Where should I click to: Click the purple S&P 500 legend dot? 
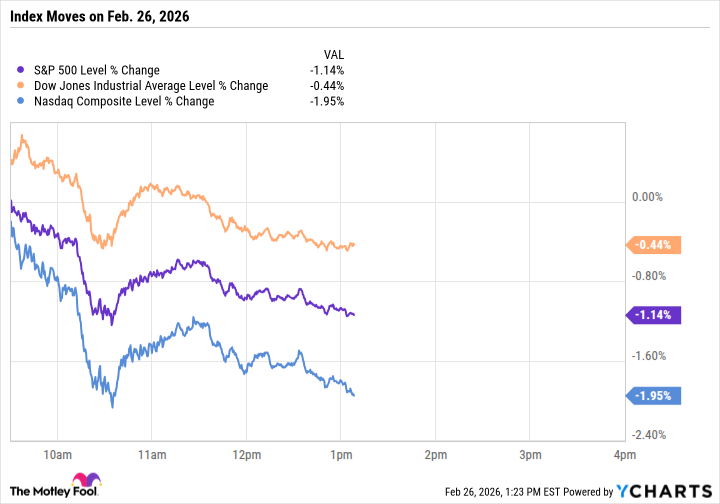coord(22,69)
